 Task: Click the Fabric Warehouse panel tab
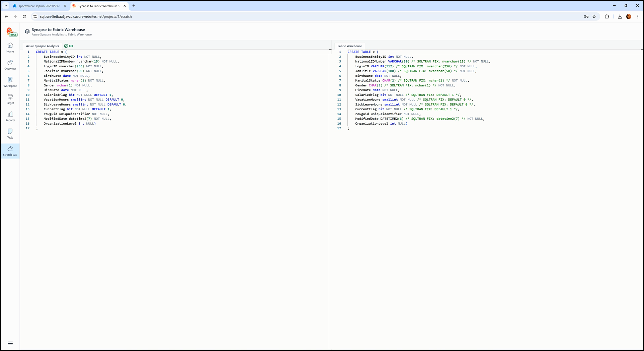(349, 46)
